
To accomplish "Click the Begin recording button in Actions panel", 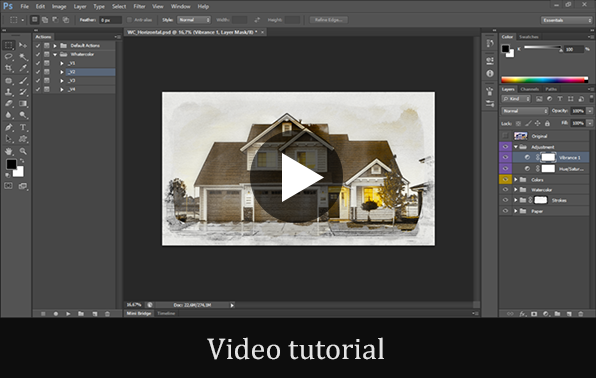I will click(x=56, y=314).
